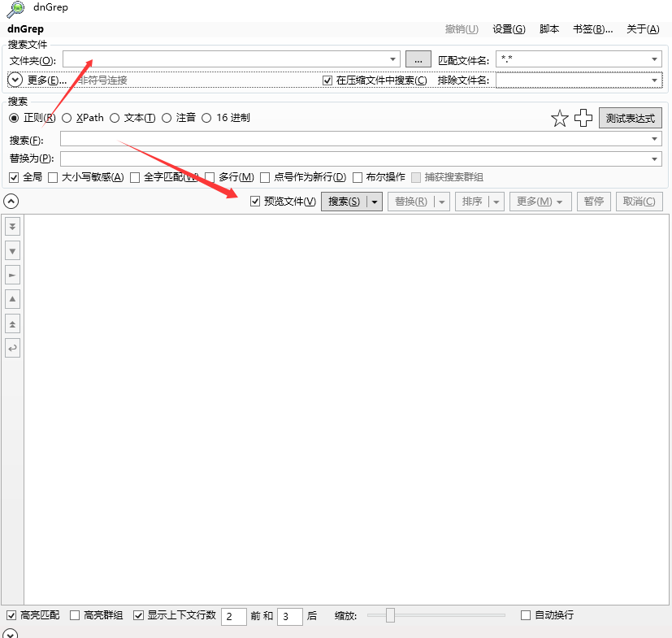Image resolution: width=672 pixels, height=638 pixels.
Task: Open the 关于(A) menu
Action: tap(643, 29)
